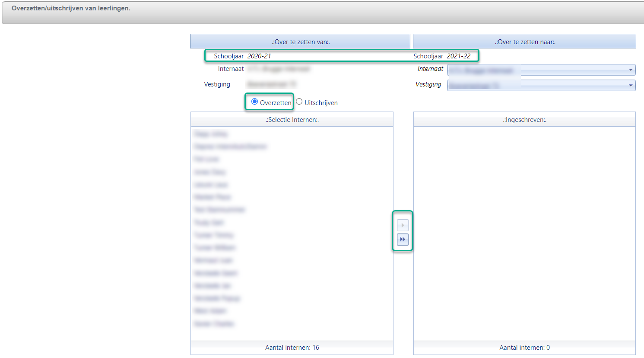
Task: Select the Overzetten radio button
Action: (x=255, y=102)
